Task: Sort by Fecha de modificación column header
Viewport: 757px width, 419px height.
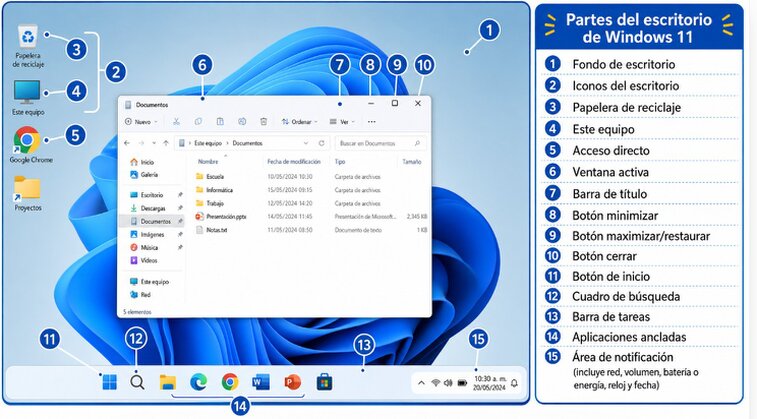Action: pos(294,162)
